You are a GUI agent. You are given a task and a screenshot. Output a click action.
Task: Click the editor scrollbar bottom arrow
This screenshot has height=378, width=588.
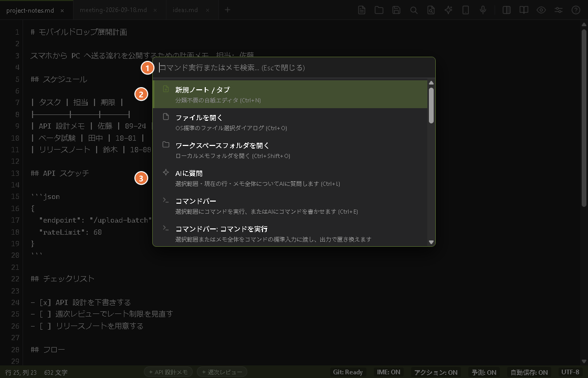tap(584, 362)
